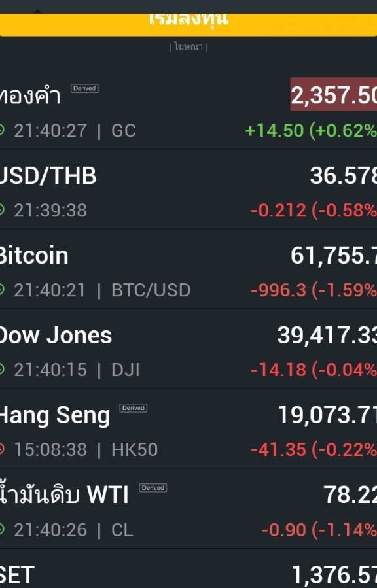Click the Derived badge next to Hang Seng
The height and width of the screenshot is (588, 377).
tap(133, 408)
